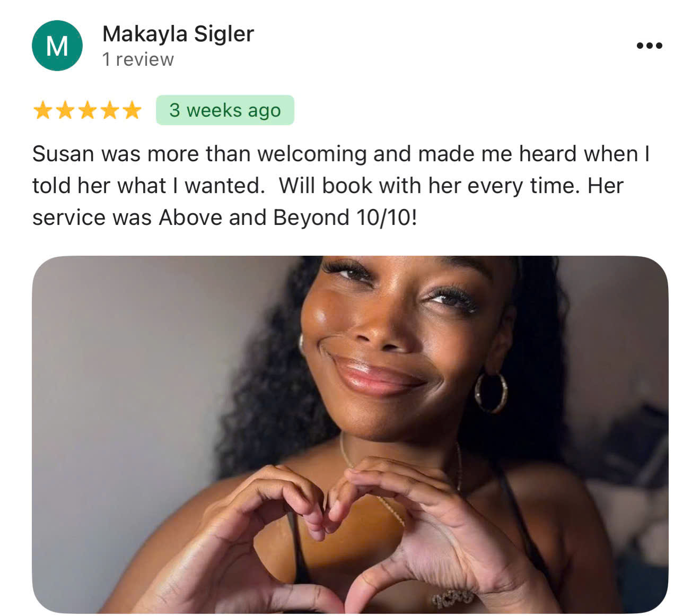Open Makayla Sigler's reviewer profile name
The height and width of the screenshot is (616, 700).
pyautogui.click(x=178, y=34)
